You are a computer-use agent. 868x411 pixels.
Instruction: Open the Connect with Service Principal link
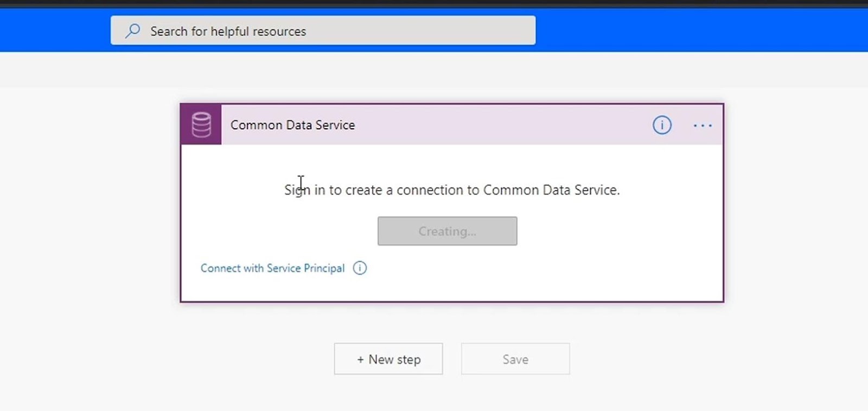272,268
